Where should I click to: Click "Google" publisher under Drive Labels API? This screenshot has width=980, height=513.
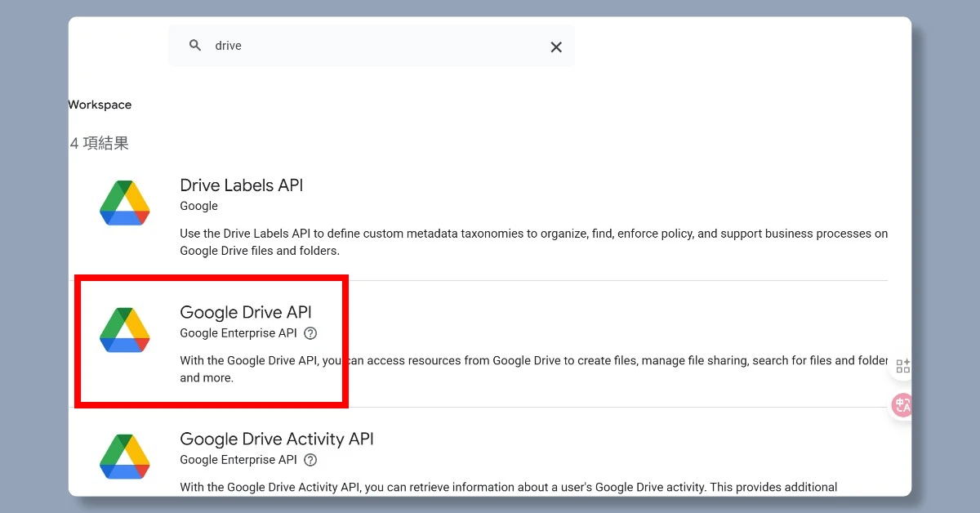pyautogui.click(x=199, y=206)
